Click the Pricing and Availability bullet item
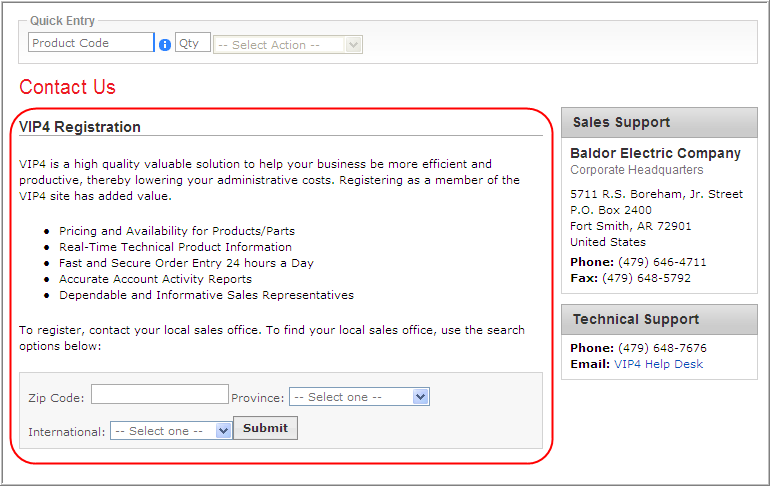The height and width of the screenshot is (486, 770). [x=177, y=231]
